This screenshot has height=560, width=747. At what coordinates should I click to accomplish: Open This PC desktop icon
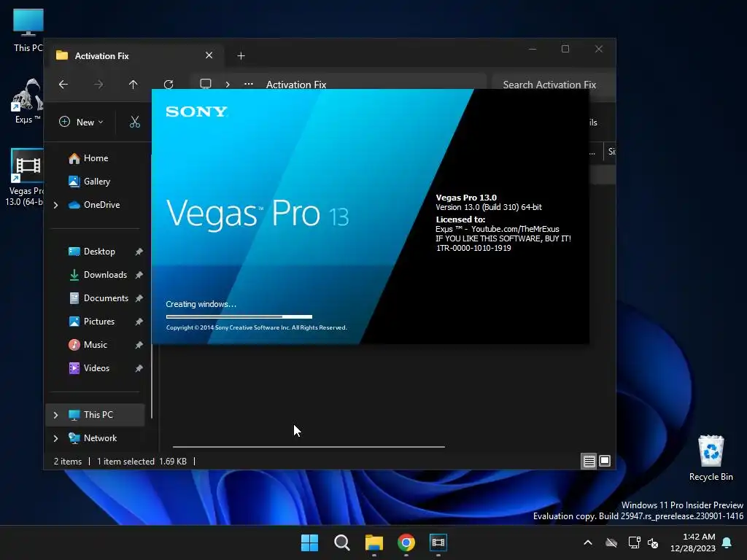click(28, 29)
